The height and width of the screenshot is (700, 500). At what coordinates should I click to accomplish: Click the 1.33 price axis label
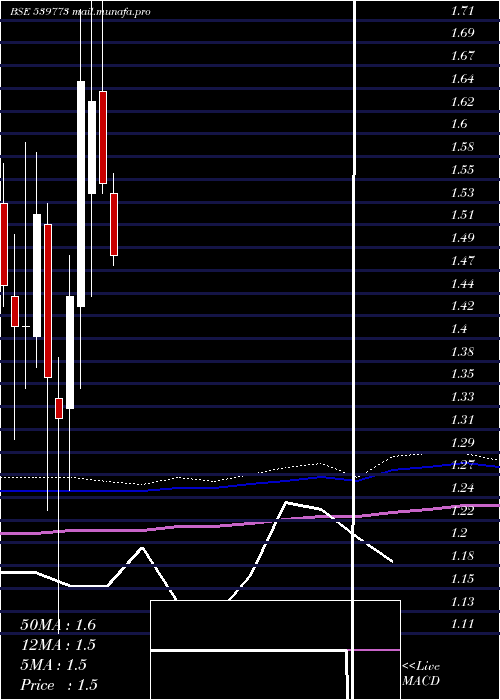coord(462,396)
